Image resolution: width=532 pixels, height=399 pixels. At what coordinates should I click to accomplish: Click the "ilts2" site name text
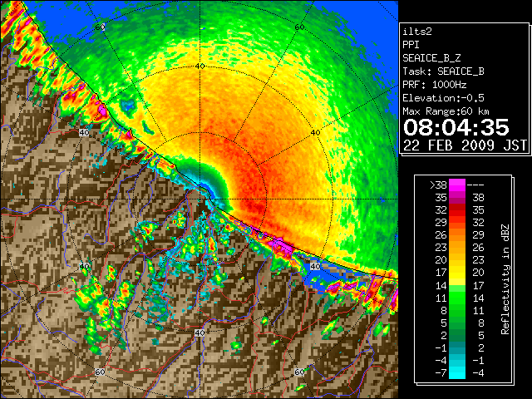point(417,32)
